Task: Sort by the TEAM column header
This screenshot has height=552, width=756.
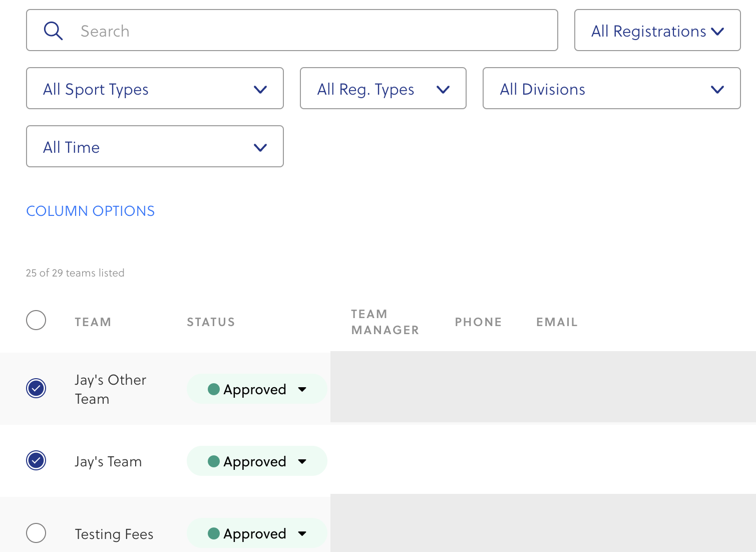Action: tap(93, 322)
